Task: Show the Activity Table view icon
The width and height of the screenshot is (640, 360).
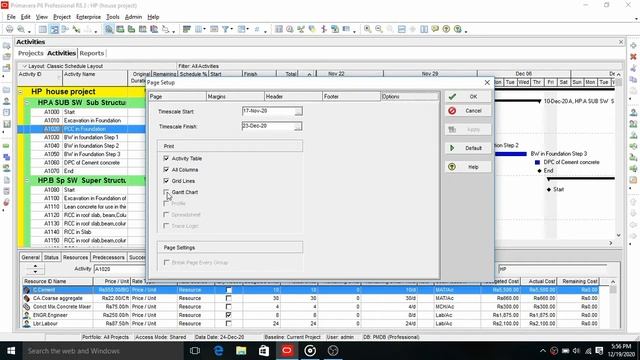Action: 42,29
